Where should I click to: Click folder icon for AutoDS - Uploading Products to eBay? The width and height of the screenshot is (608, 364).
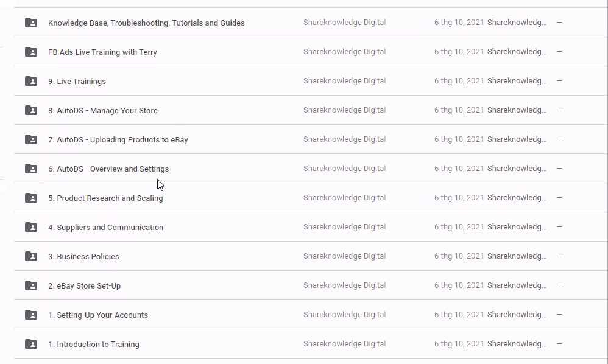pos(31,139)
